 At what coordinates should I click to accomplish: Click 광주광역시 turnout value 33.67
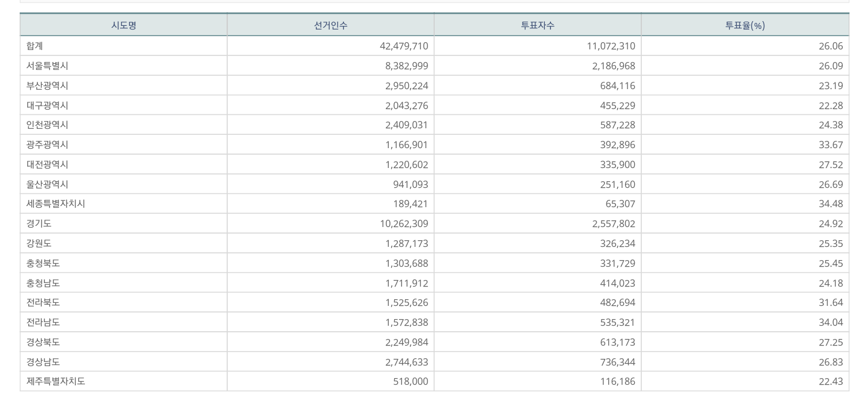830,145
